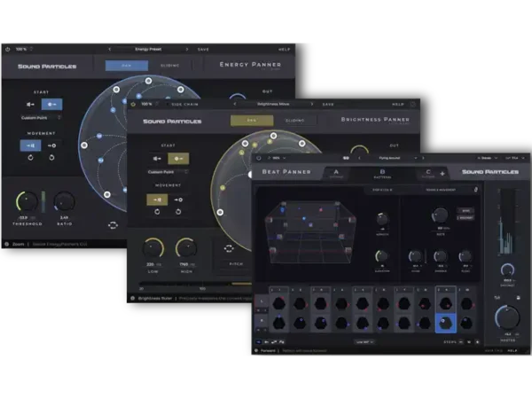Open HELP in Brightness Panner
The height and width of the screenshot is (399, 532).
coord(398,105)
